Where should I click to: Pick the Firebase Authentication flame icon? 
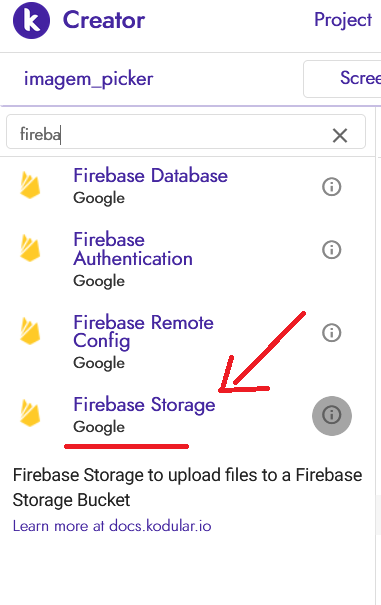tap(30, 248)
